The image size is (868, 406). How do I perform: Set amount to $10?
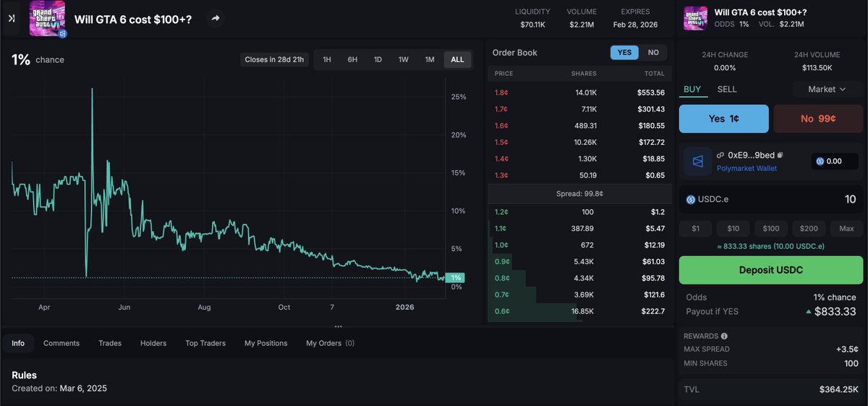tap(733, 229)
